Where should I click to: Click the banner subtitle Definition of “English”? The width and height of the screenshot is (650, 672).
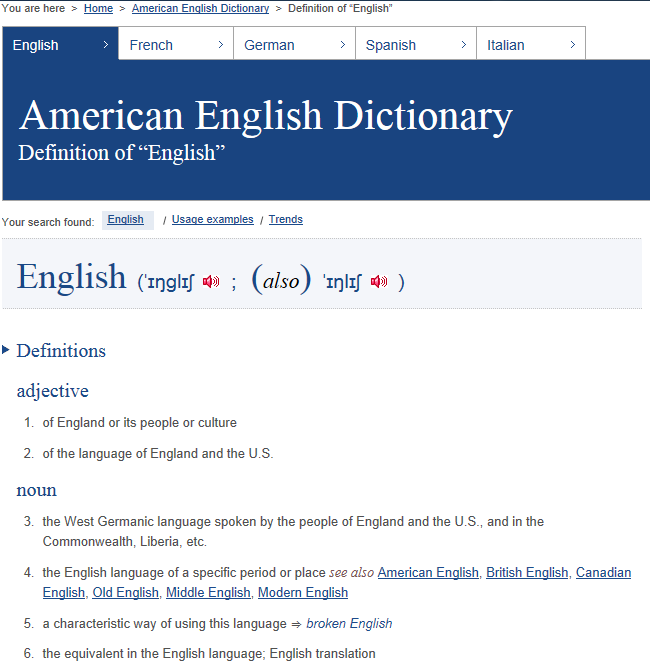point(122,153)
